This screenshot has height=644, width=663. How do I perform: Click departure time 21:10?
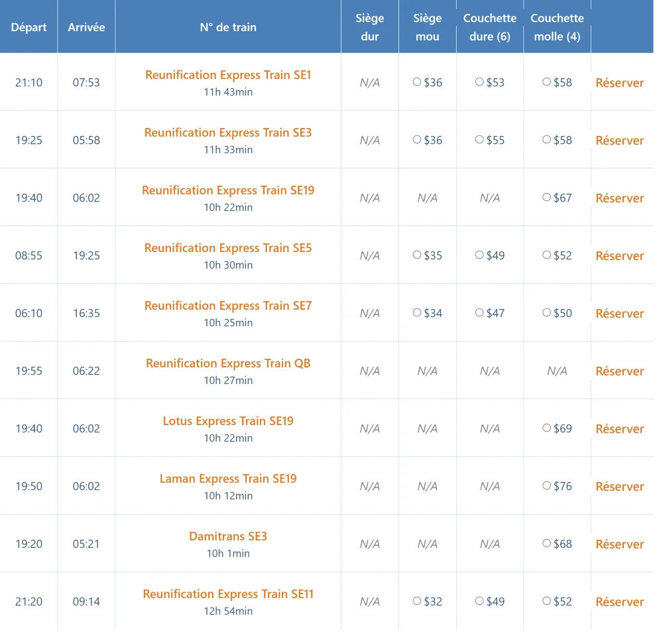(29, 82)
